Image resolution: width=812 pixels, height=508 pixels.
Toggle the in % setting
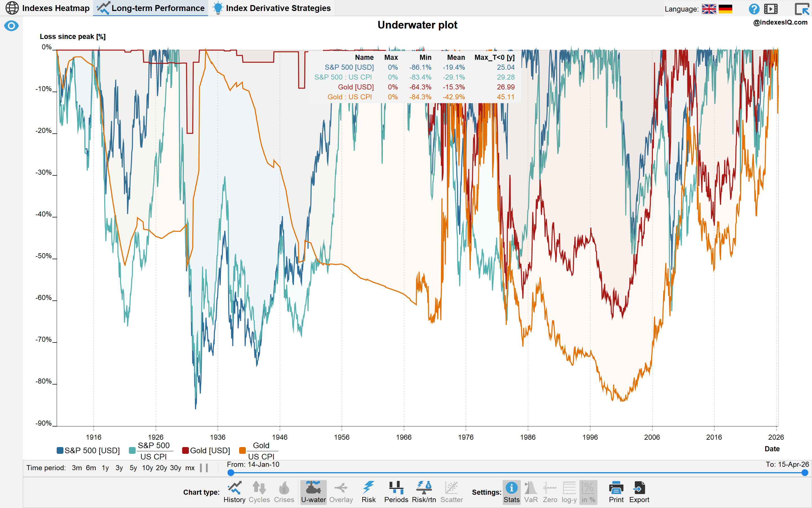click(x=588, y=492)
